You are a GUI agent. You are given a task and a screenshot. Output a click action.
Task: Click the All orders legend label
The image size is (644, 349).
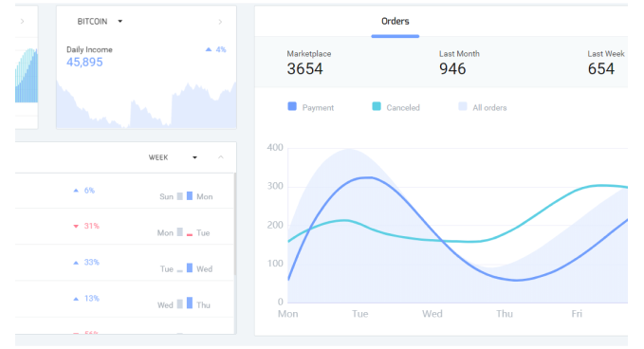tap(489, 108)
